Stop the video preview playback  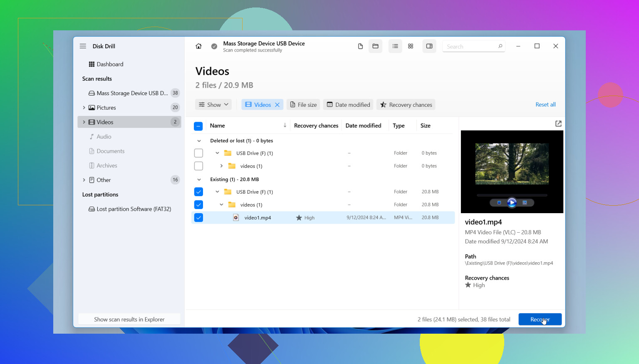[499, 203]
